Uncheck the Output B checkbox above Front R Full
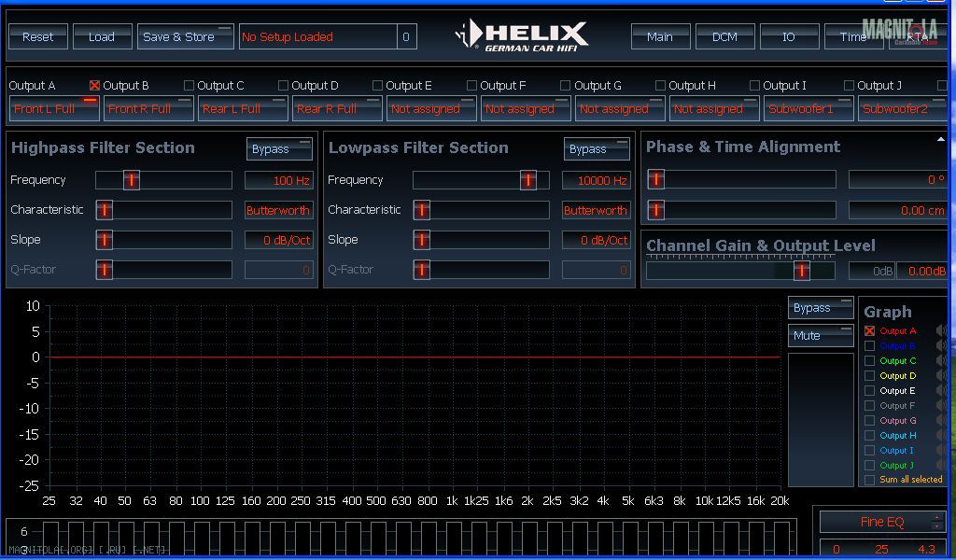 (94, 85)
